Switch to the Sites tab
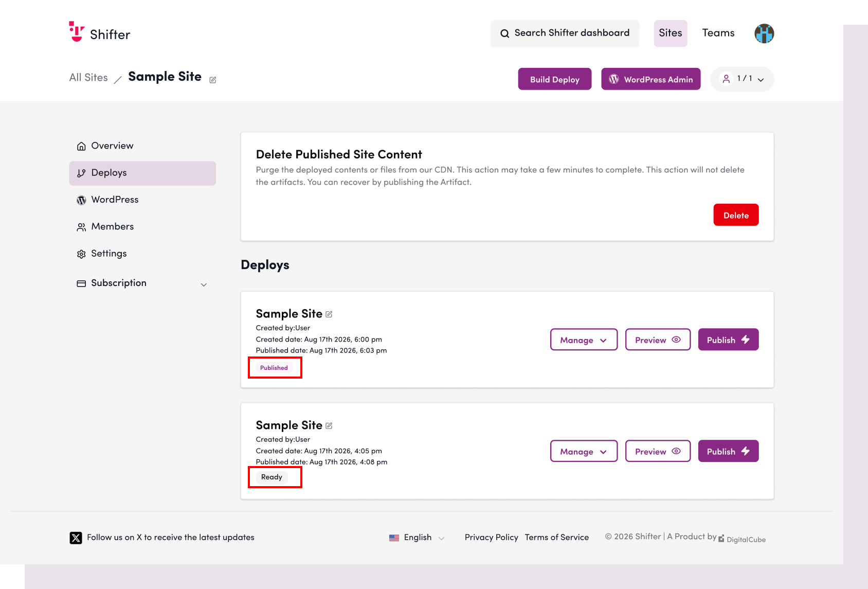Viewport: 868px width, 589px height. pos(671,33)
